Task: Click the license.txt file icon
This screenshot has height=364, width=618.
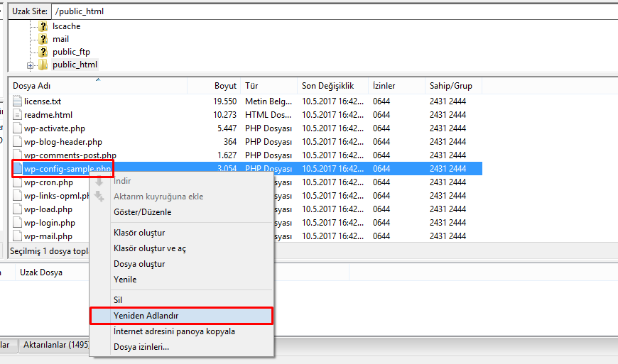Action: (18, 101)
